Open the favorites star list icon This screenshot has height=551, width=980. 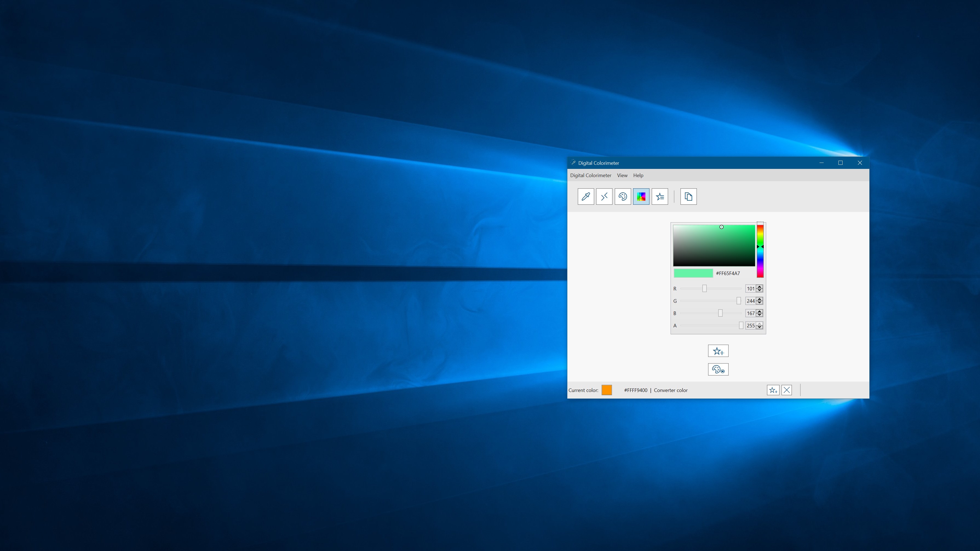coord(660,197)
